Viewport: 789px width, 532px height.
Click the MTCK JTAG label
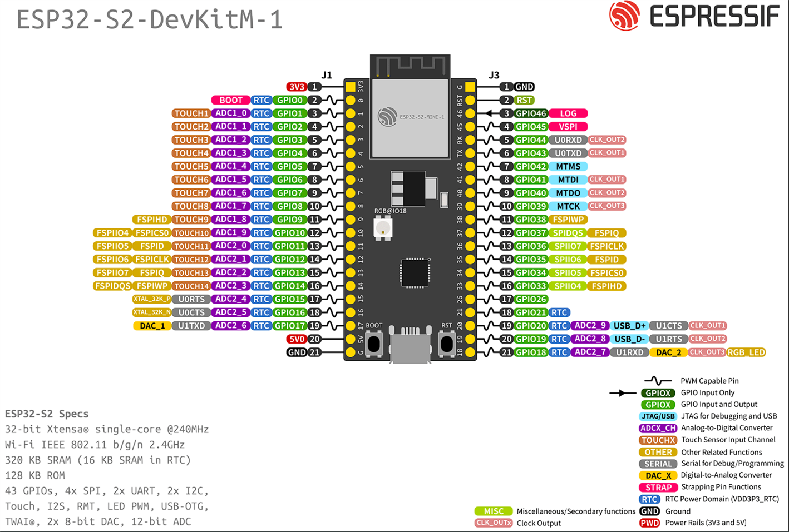568,206
